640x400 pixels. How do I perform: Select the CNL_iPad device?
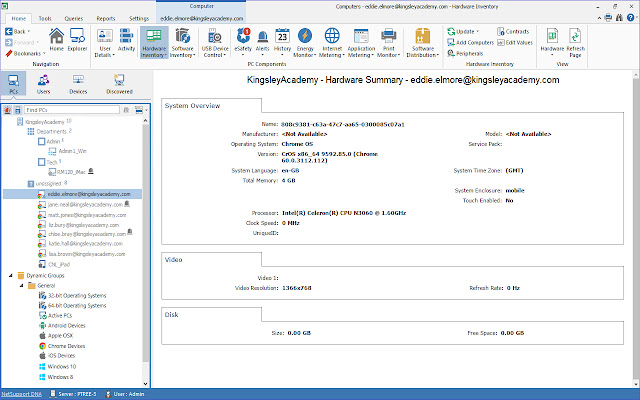(54, 264)
